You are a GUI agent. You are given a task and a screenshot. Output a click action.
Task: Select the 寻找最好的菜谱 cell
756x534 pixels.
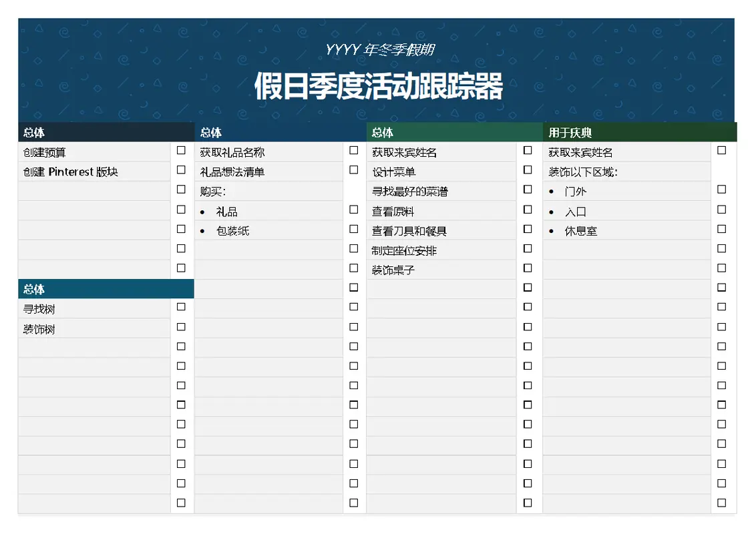pos(441,192)
